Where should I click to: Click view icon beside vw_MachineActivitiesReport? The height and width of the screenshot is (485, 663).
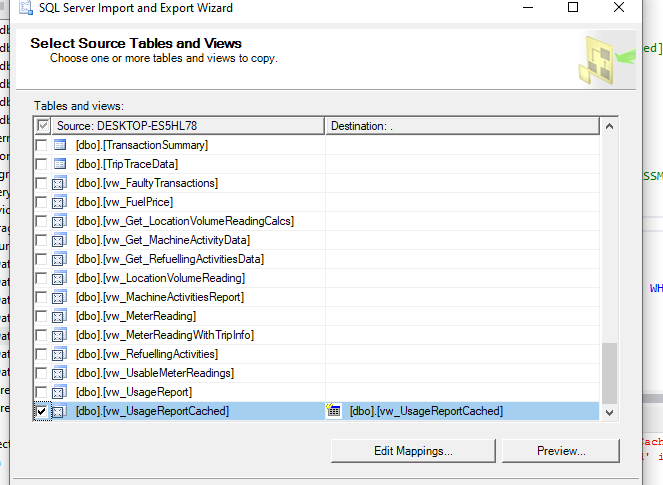pos(59,297)
